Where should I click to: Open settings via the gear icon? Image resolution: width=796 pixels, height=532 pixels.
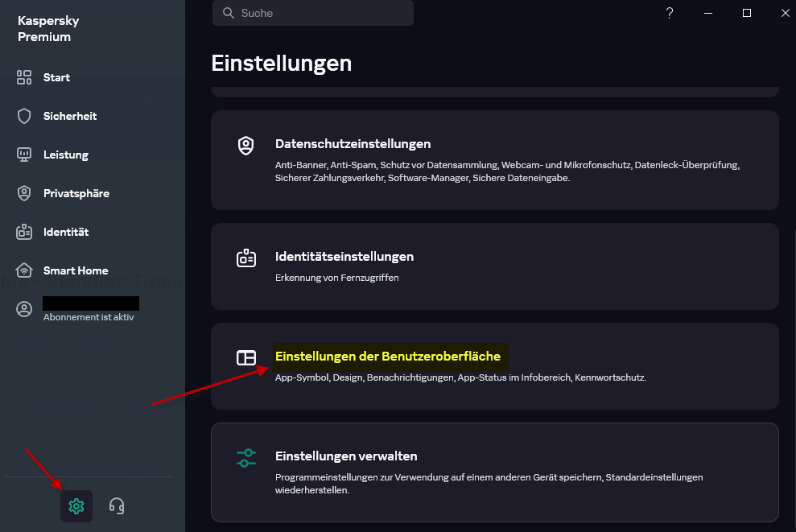76,505
